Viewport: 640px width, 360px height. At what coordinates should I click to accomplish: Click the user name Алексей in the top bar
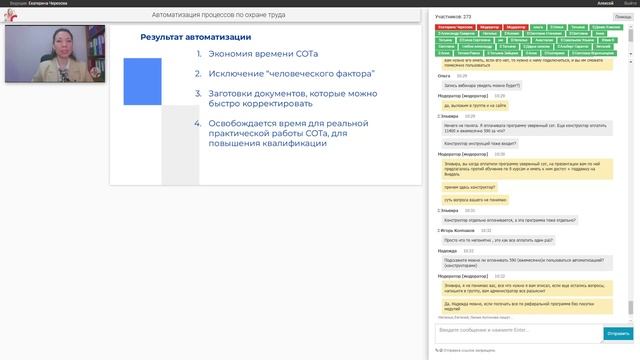click(x=605, y=3)
